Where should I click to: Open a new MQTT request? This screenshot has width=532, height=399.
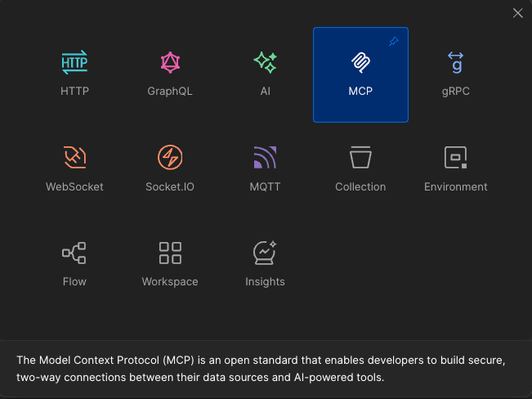tap(266, 158)
